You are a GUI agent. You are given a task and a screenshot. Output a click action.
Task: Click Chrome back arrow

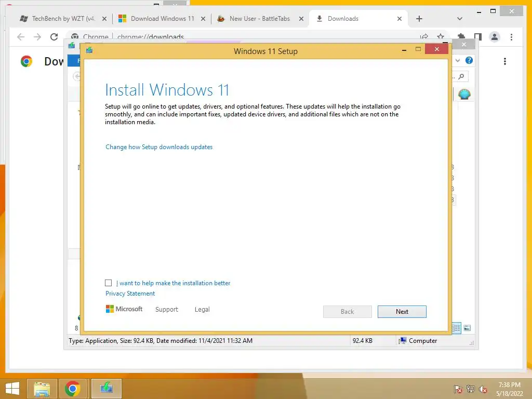(x=21, y=37)
